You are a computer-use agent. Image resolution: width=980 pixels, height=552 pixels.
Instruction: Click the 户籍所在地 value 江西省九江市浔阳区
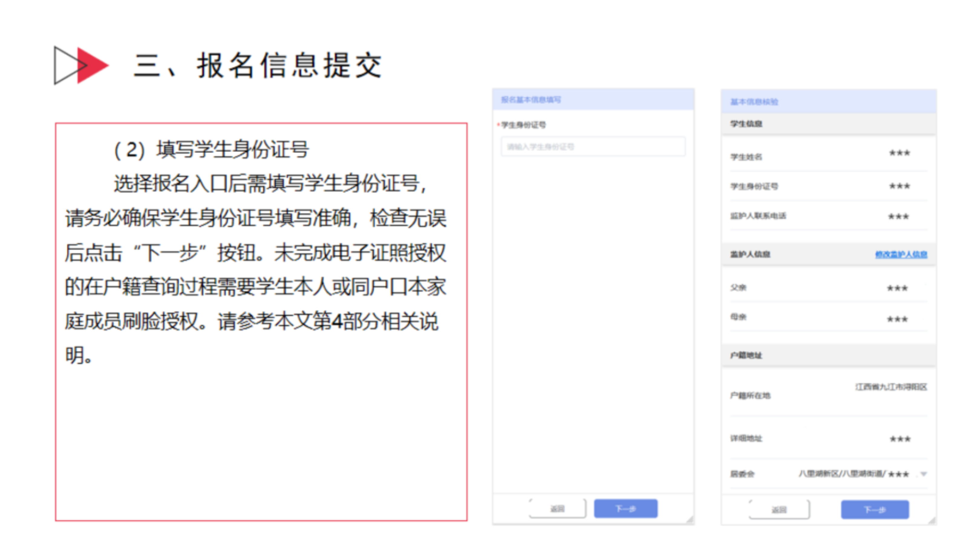891,387
